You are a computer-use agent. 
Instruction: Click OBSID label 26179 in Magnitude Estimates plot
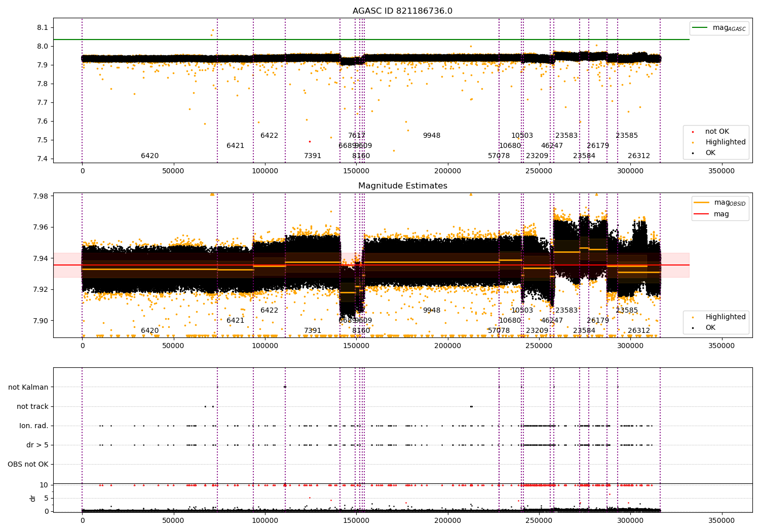pos(598,321)
